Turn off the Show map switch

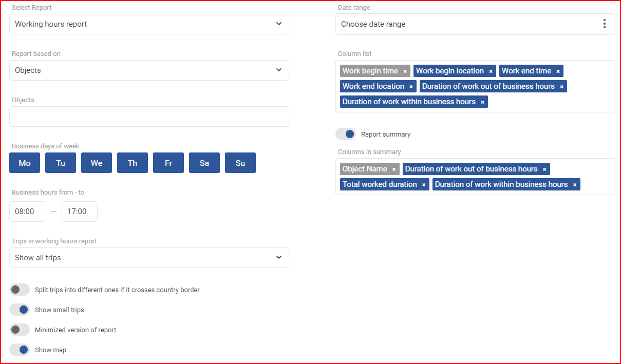pyautogui.click(x=20, y=350)
